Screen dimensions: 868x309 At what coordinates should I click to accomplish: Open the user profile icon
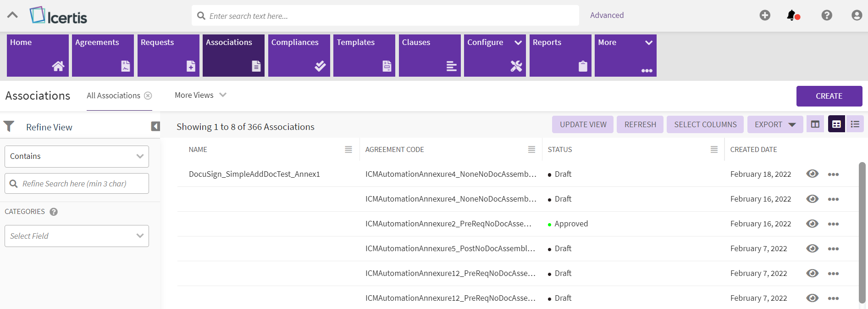coord(857,16)
